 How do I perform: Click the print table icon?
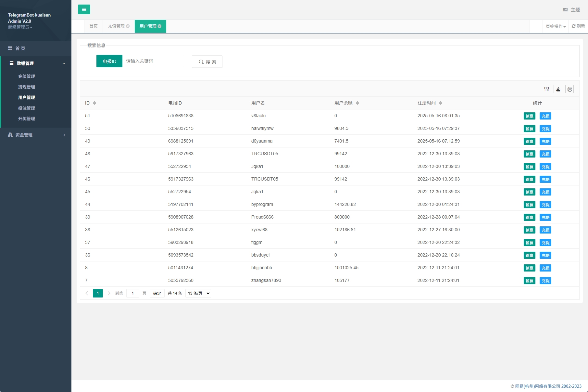[569, 89]
